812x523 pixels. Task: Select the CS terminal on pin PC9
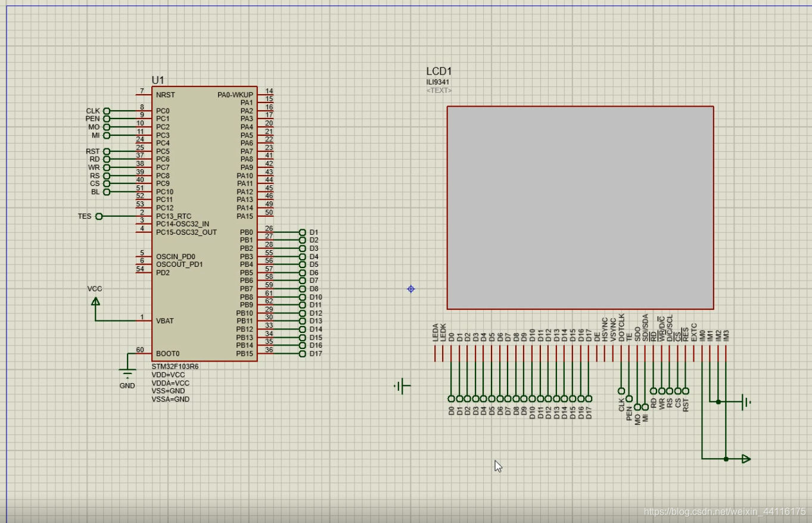107,183
